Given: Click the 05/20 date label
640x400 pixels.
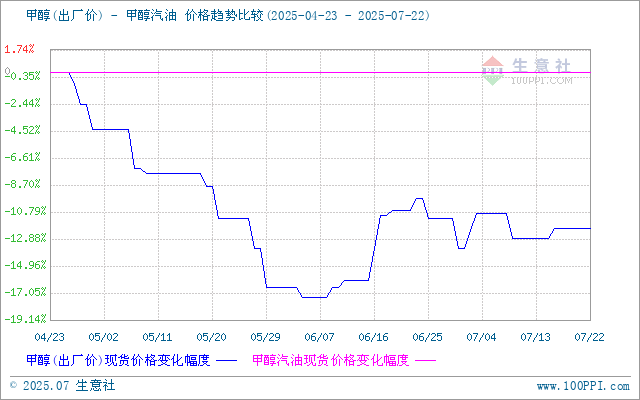Looking at the screenshot, I should tap(211, 337).
